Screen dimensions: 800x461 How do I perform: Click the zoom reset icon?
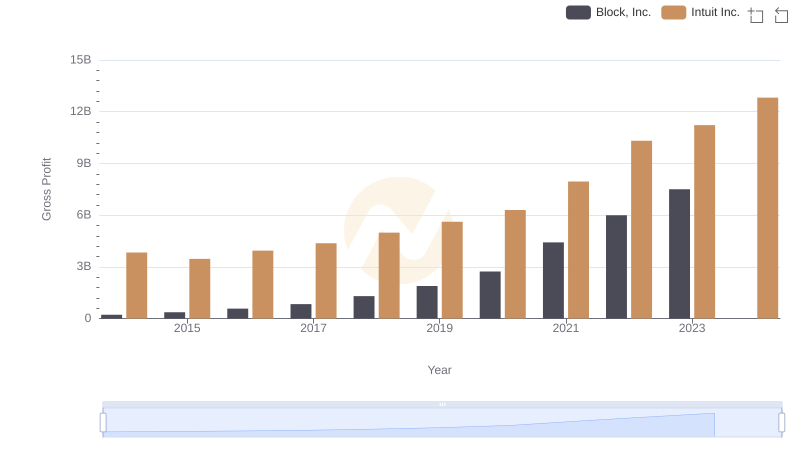point(781,15)
